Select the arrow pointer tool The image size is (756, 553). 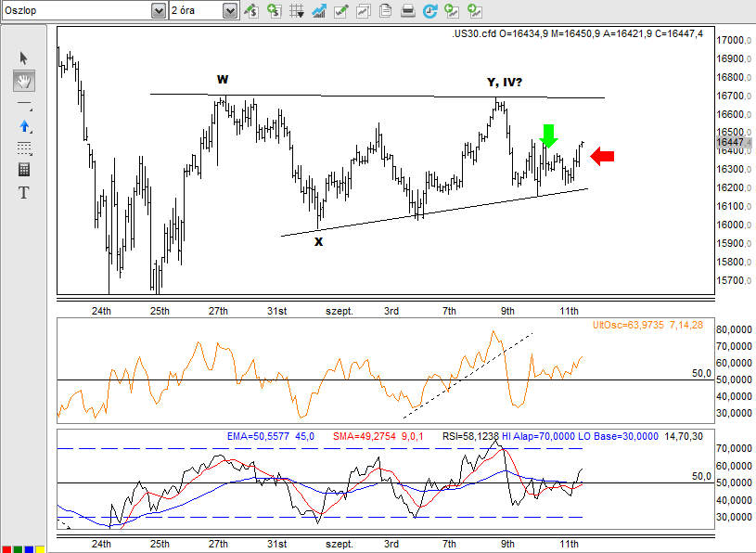(x=23, y=58)
